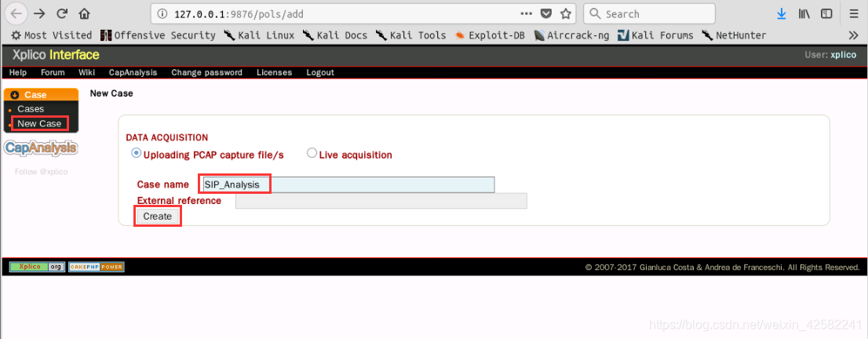Image resolution: width=868 pixels, height=339 pixels.
Task: Go forward with the browser forward arrow
Action: point(39,13)
